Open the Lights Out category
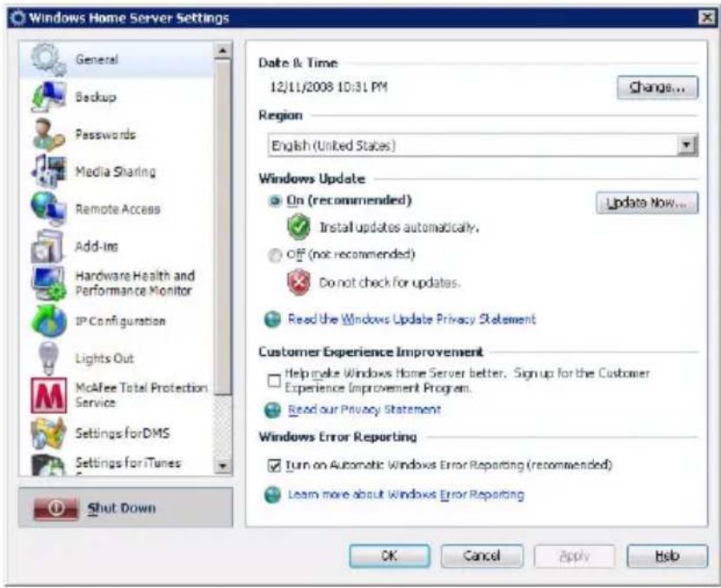The image size is (721, 588). pyautogui.click(x=117, y=358)
